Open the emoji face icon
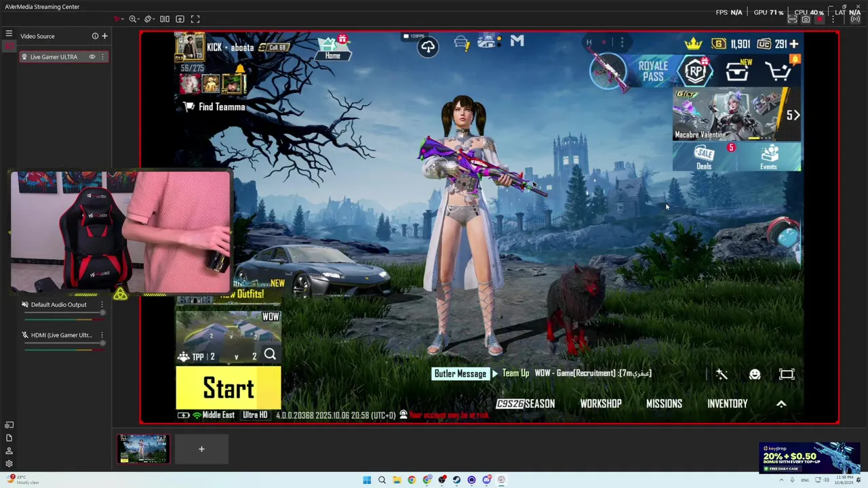Viewport: 868px width, 488px height. 755,375
